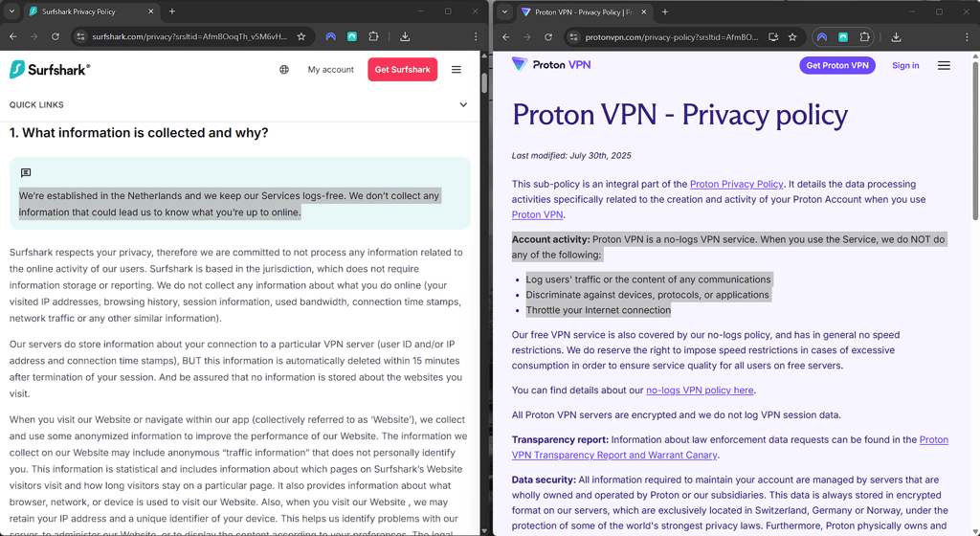Click the Surfshark page vertical scrollbar
The image size is (980, 536).
point(484,83)
